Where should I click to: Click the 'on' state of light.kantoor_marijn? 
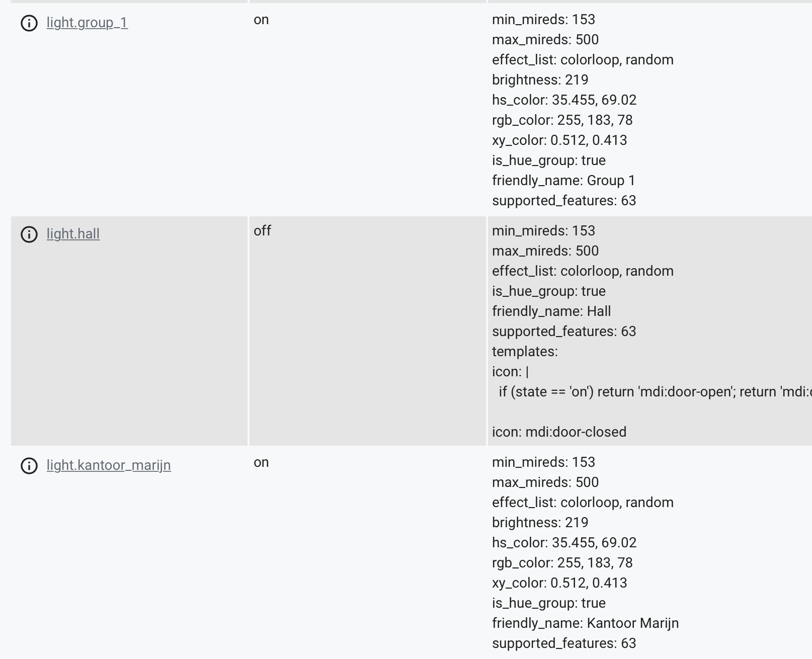[x=261, y=462]
